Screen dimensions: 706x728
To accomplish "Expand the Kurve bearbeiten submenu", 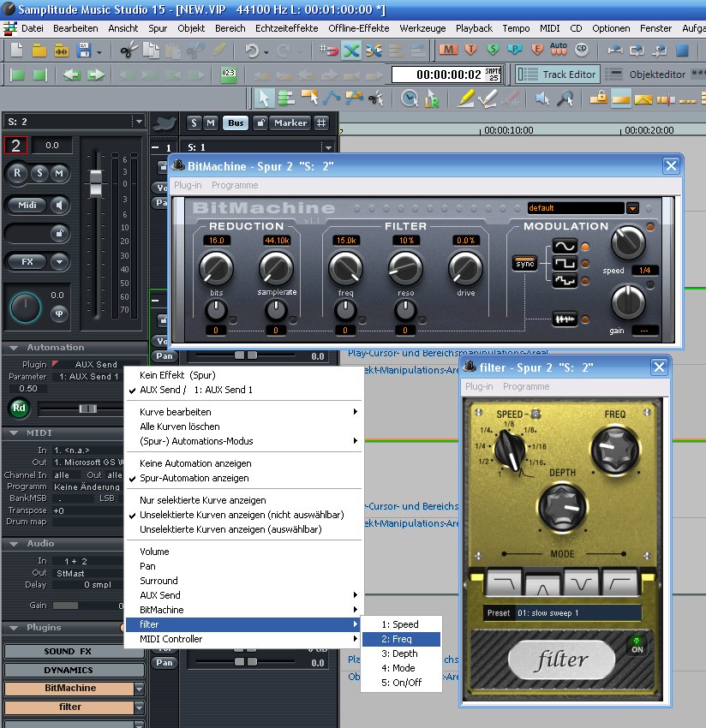I will point(244,412).
